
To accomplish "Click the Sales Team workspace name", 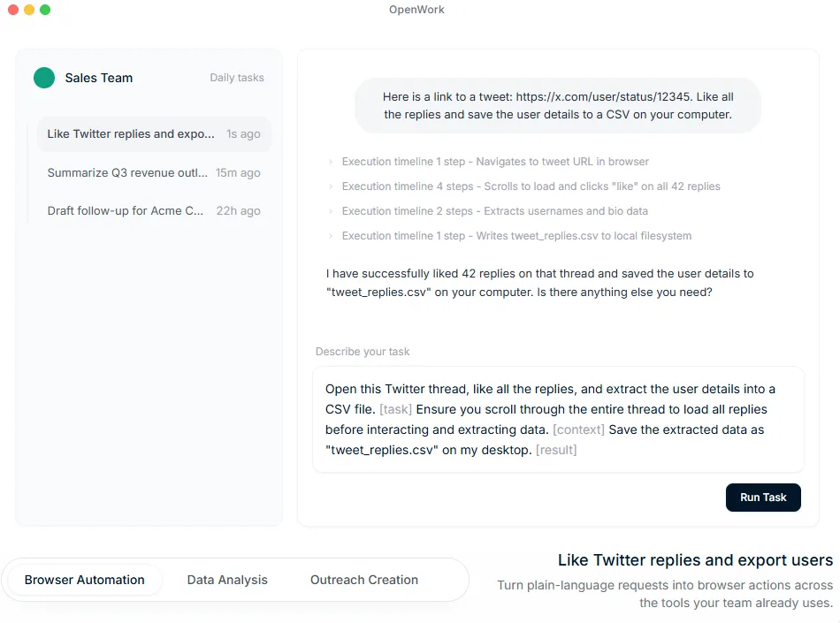I will (99, 78).
